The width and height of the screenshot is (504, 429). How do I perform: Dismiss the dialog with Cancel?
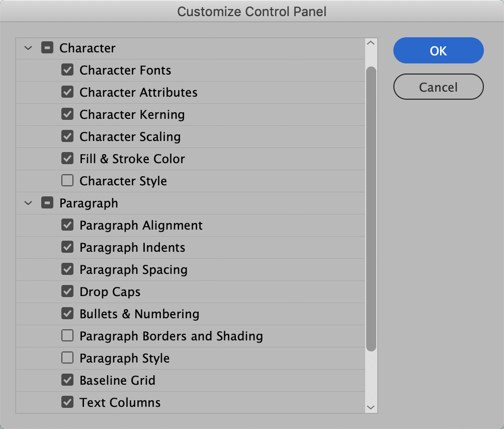click(438, 87)
